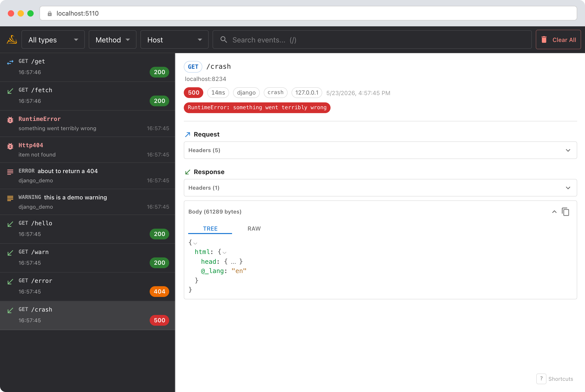Click the incoming arrow icon beside /fetch
The image size is (585, 392).
10,91
